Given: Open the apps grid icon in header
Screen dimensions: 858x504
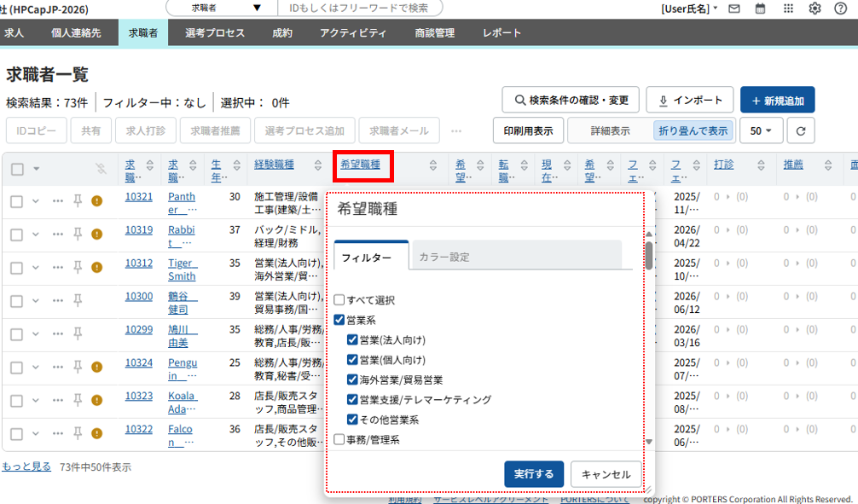Looking at the screenshot, I should 787,9.
